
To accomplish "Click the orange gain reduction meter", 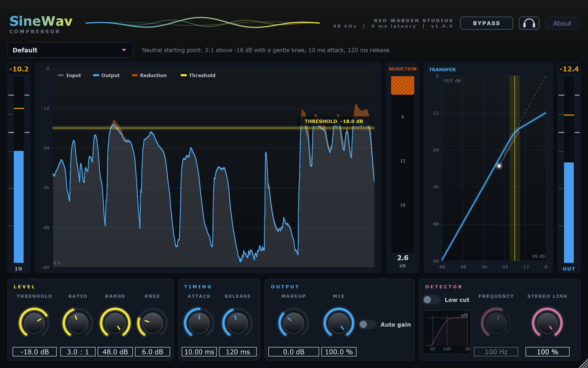I will pos(402,85).
